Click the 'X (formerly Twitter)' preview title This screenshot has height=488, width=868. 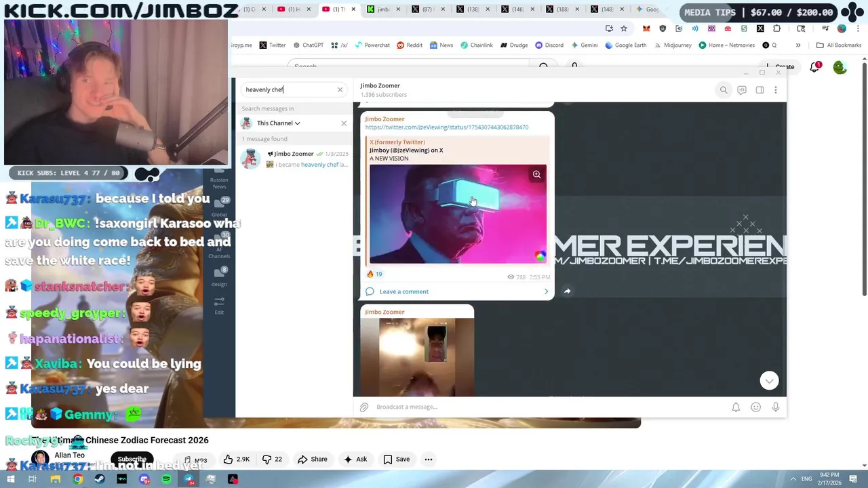pyautogui.click(x=397, y=142)
